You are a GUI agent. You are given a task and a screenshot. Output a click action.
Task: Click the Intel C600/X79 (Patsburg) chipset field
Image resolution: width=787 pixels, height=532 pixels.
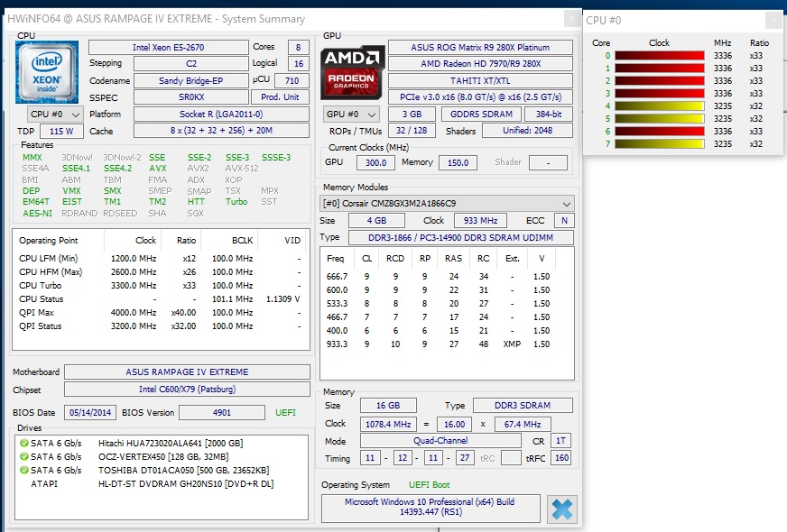187,390
